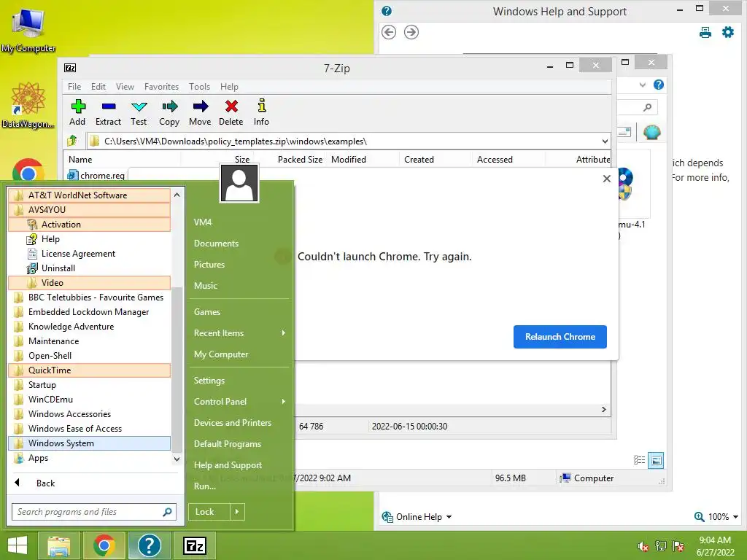The image size is (747, 560).
Task: Select the DataWagon desktop shortcut
Action: click(x=28, y=105)
